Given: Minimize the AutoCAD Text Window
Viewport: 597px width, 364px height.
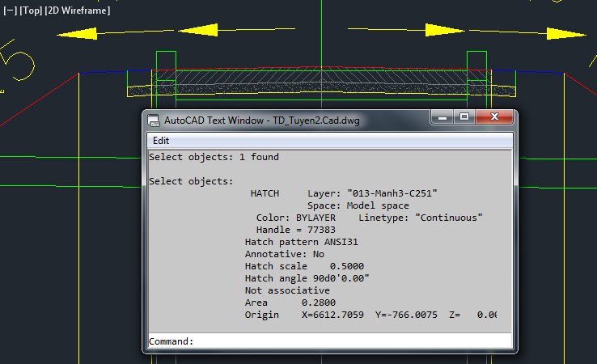Looking at the screenshot, I should pyautogui.click(x=443, y=118).
